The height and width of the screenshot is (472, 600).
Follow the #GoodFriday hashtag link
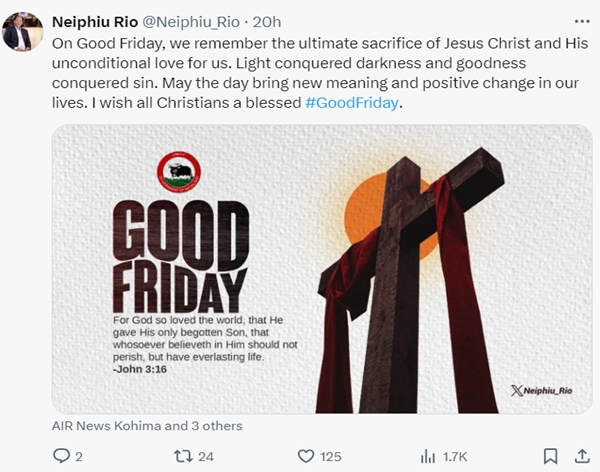pyautogui.click(x=352, y=103)
